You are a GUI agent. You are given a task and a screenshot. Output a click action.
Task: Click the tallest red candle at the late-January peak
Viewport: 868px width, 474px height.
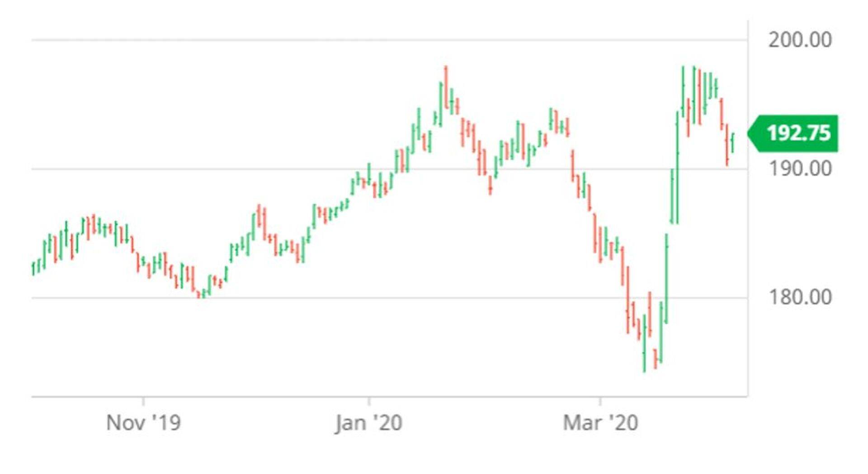(x=446, y=88)
